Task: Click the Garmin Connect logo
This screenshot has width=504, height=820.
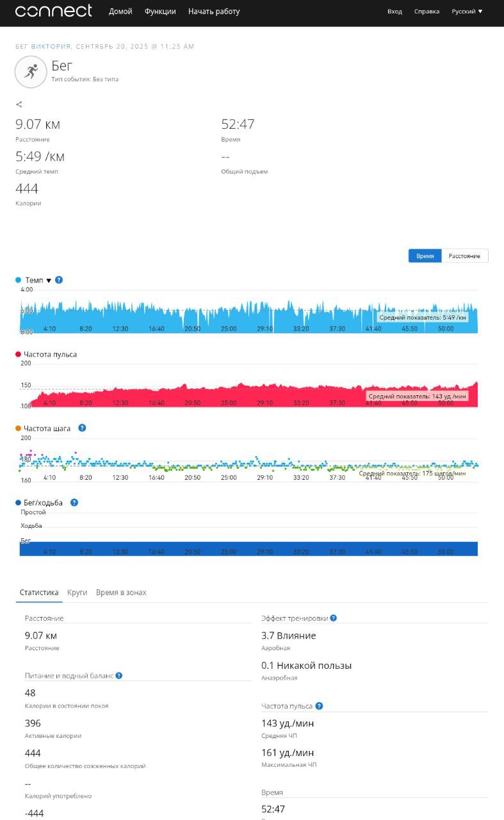Action: pyautogui.click(x=53, y=11)
